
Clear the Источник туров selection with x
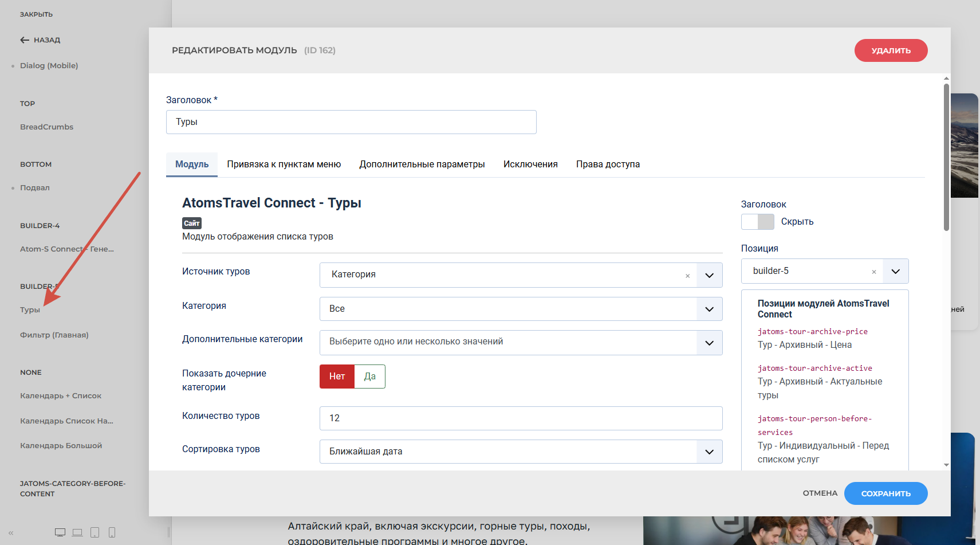[687, 276]
